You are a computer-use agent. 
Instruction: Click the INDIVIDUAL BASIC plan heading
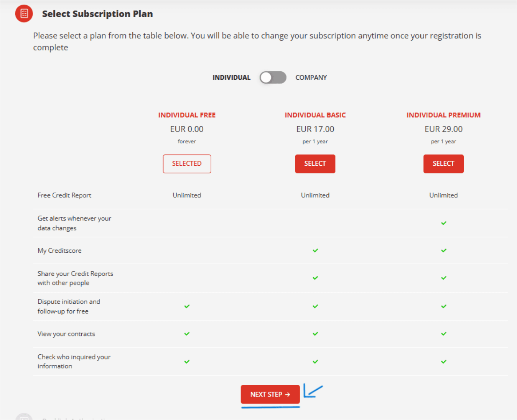[315, 115]
